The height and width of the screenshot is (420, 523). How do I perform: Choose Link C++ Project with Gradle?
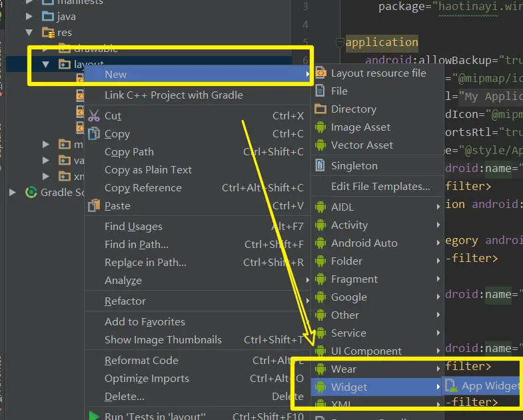coord(198,95)
